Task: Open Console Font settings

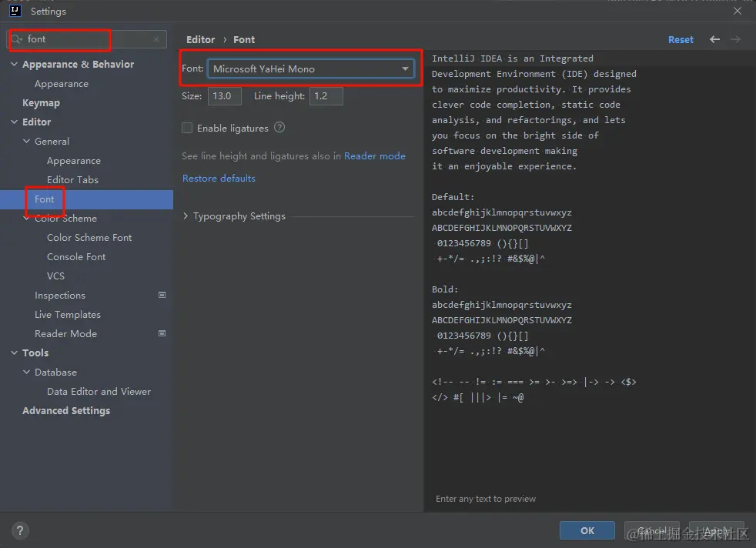Action: [x=76, y=257]
